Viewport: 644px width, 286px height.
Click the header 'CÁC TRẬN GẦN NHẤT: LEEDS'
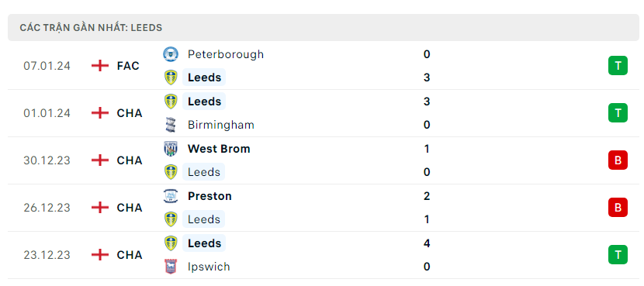tap(91, 28)
